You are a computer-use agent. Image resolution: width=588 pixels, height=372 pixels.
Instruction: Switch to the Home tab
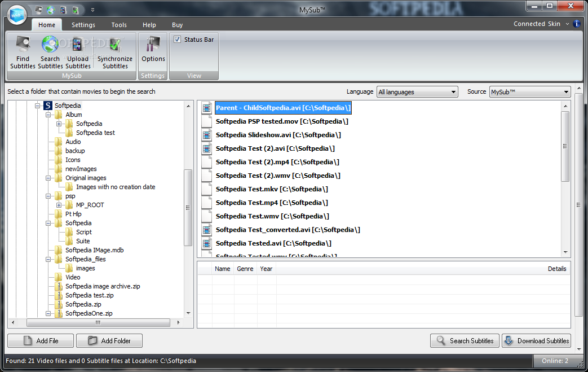pos(47,25)
